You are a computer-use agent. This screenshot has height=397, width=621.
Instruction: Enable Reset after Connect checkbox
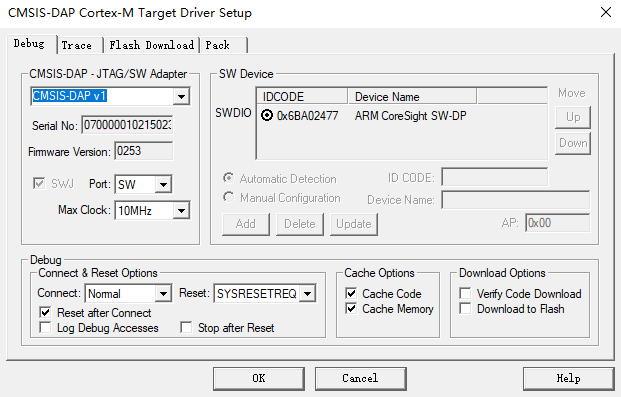tap(45, 313)
